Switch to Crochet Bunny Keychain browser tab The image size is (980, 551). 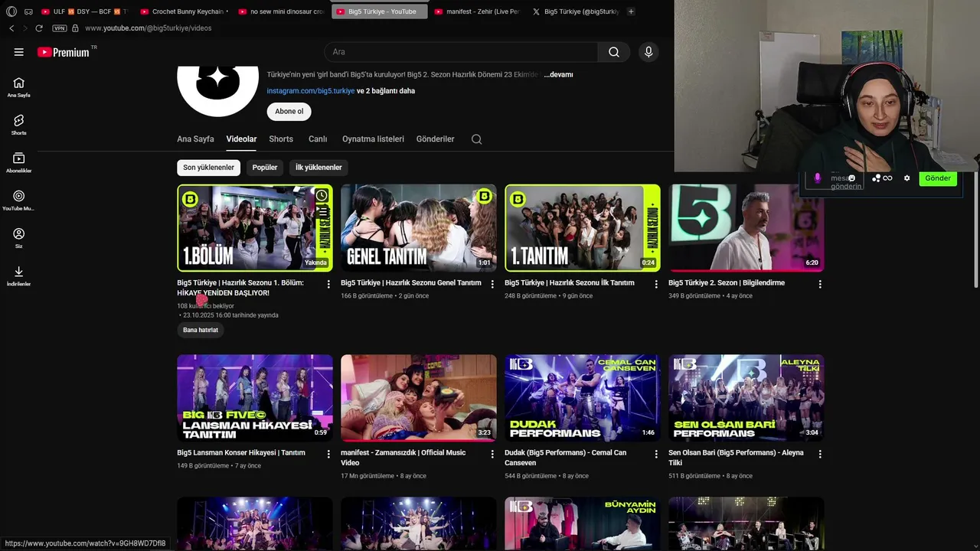(x=183, y=11)
